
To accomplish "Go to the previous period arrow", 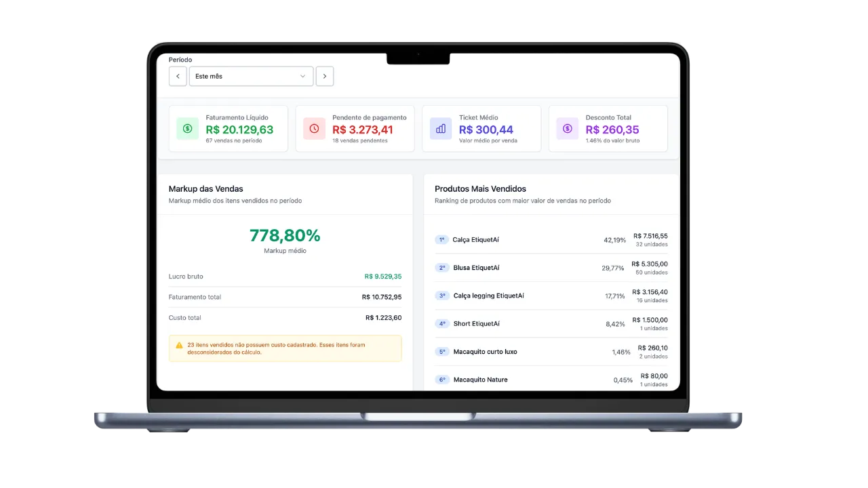I will [178, 77].
